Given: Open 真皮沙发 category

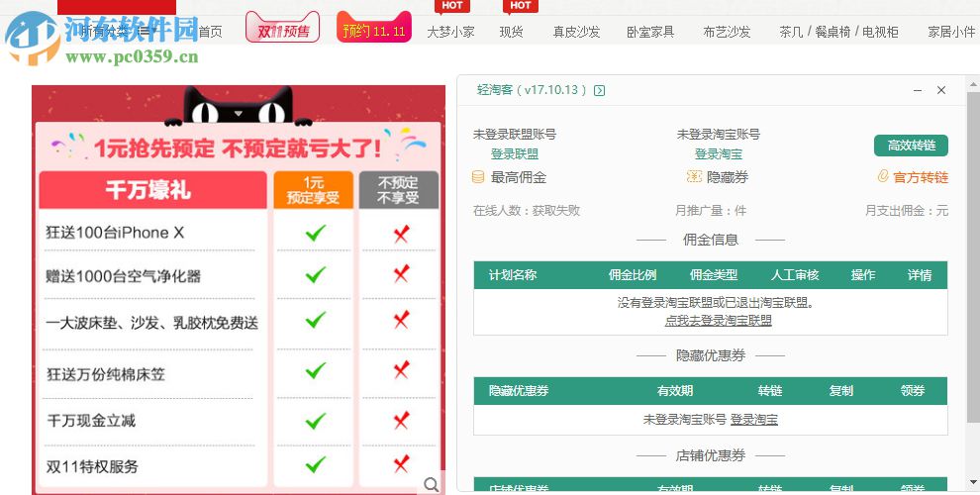Looking at the screenshot, I should (x=576, y=32).
